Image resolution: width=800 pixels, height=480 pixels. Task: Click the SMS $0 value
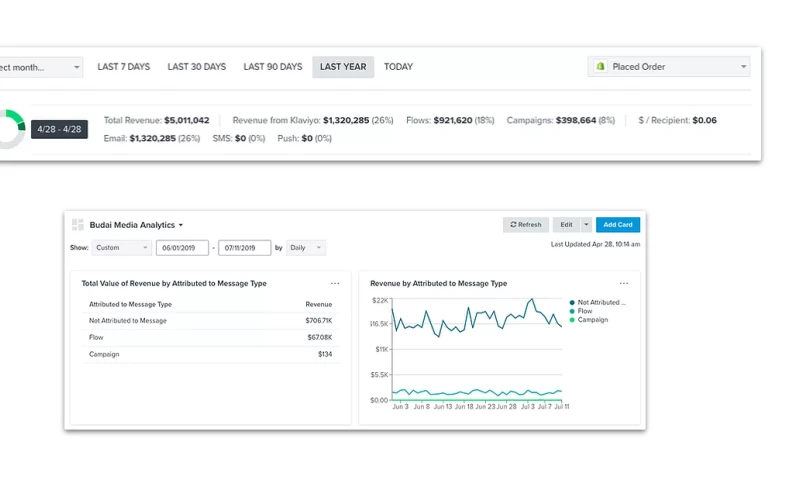click(240, 138)
